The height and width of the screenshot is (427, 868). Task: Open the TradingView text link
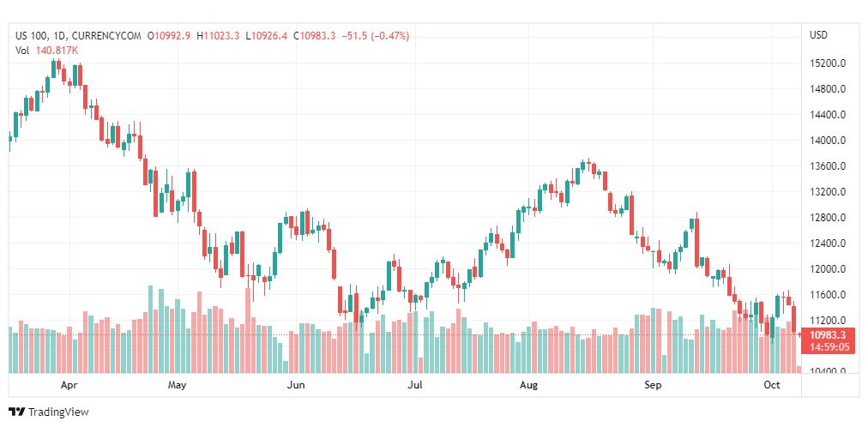pyautogui.click(x=57, y=412)
